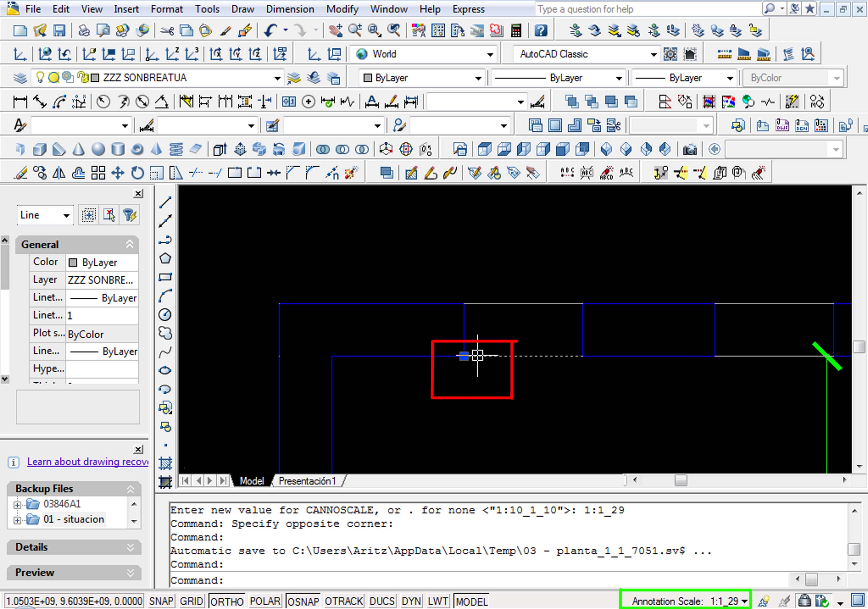Expand the 01 - situacion backup folder
Screen dimensions: 868x609
point(17,520)
